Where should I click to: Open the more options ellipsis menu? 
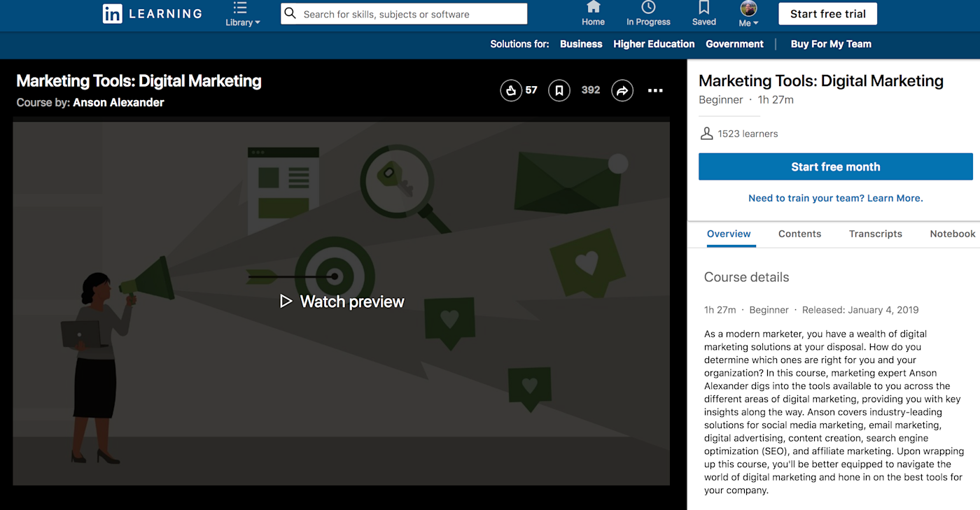tap(655, 90)
